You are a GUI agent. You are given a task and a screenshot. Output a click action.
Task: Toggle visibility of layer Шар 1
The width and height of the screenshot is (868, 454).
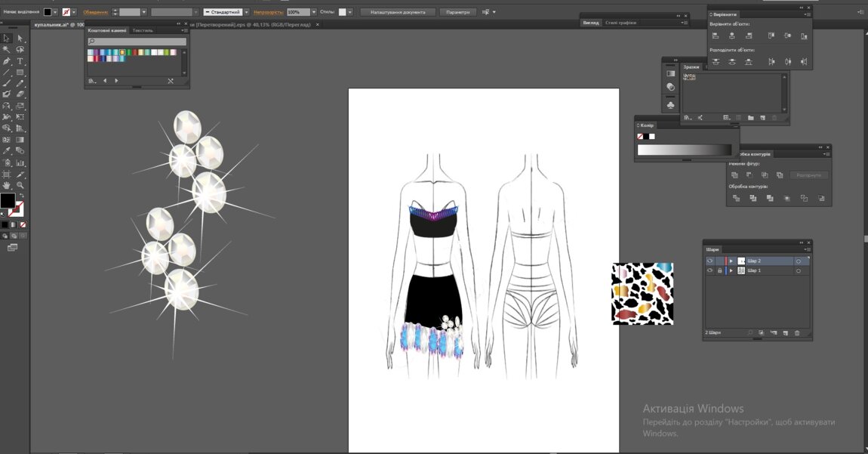709,270
